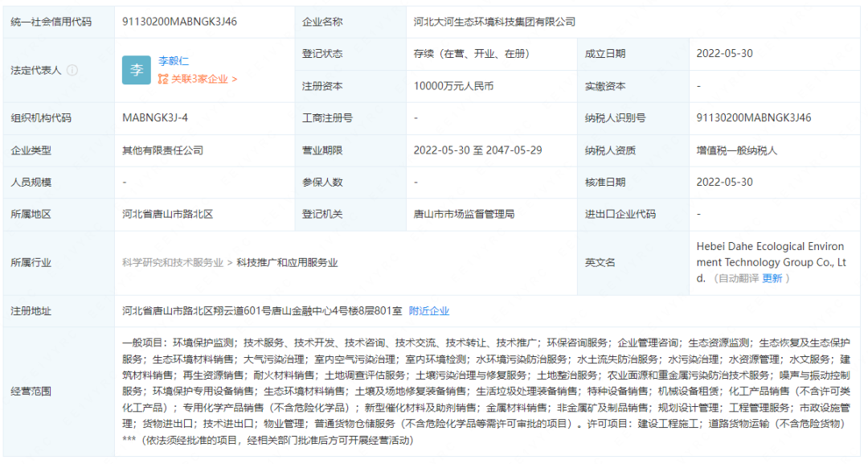The image size is (868, 464).
Task: Select the 核准日期 value 2022-05-30
Action: (x=725, y=183)
